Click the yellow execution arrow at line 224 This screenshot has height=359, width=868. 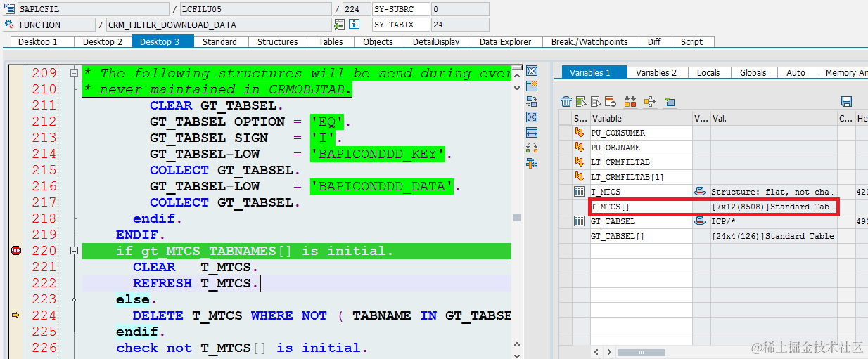pyautogui.click(x=16, y=315)
